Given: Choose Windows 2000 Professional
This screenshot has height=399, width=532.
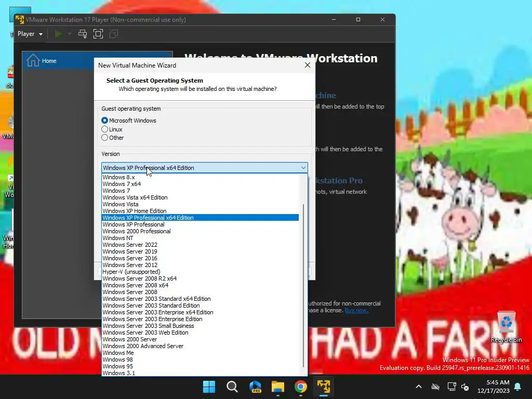Looking at the screenshot, I should 200,231.
